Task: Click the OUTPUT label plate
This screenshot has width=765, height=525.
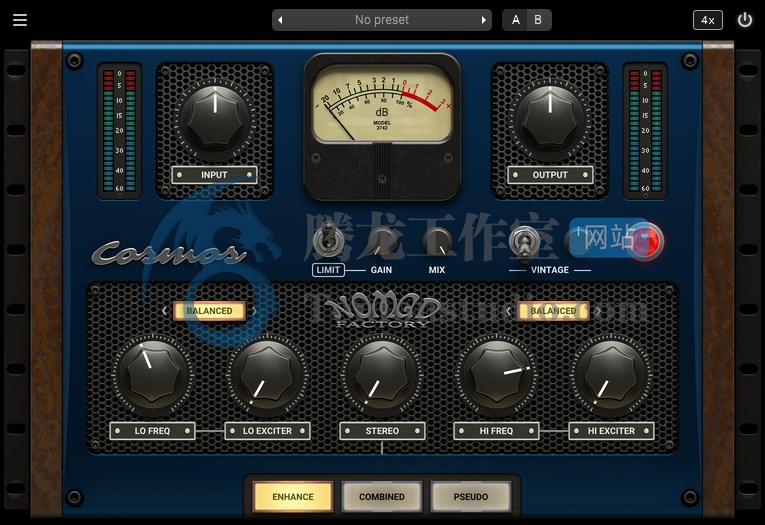Action: click(x=550, y=175)
